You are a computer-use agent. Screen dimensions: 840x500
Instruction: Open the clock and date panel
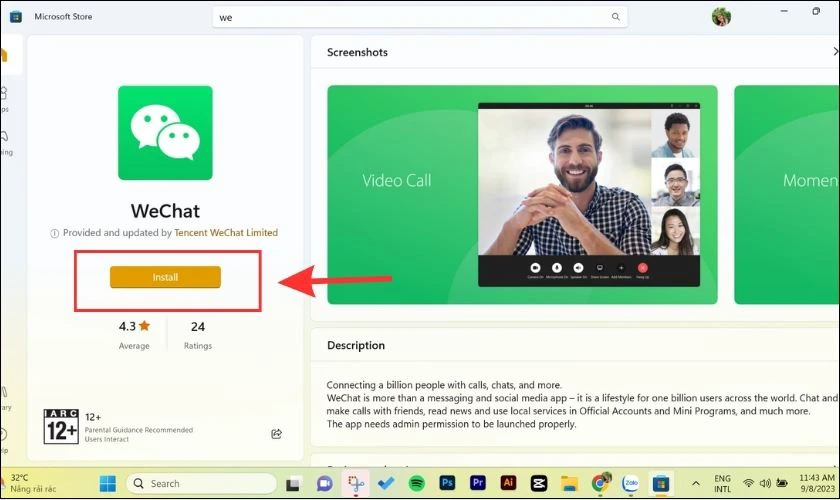point(817,483)
